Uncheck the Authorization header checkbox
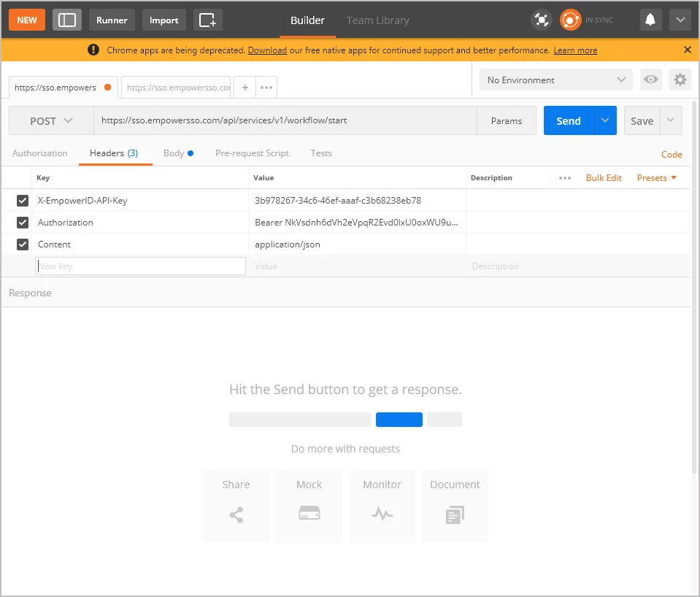This screenshot has height=597, width=700. point(23,223)
